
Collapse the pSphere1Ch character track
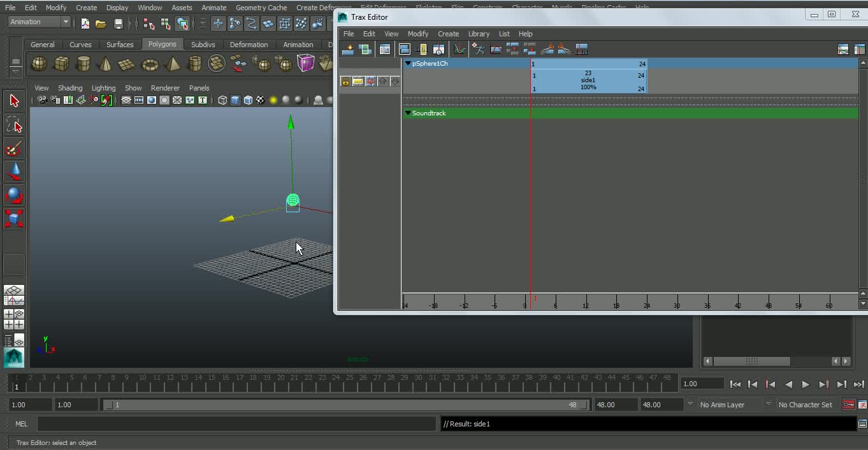click(x=408, y=63)
